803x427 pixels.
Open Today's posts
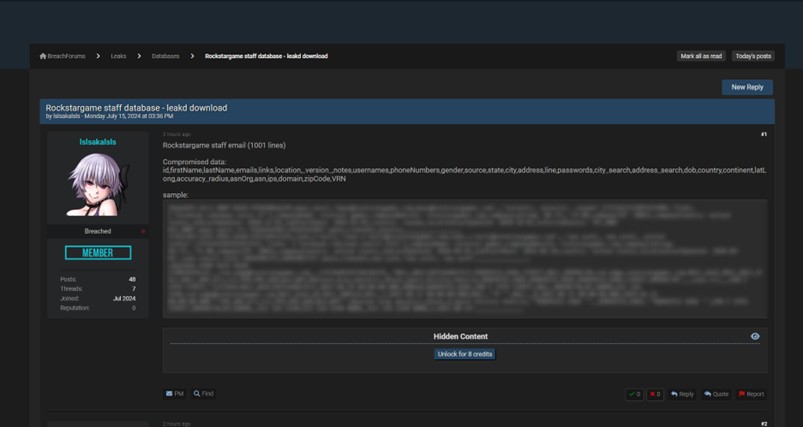[752, 56]
